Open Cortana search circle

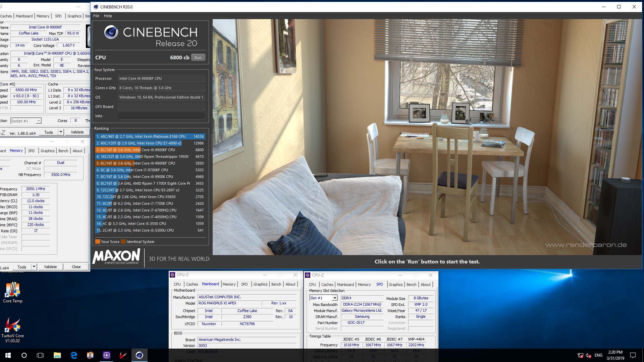click(x=24, y=355)
